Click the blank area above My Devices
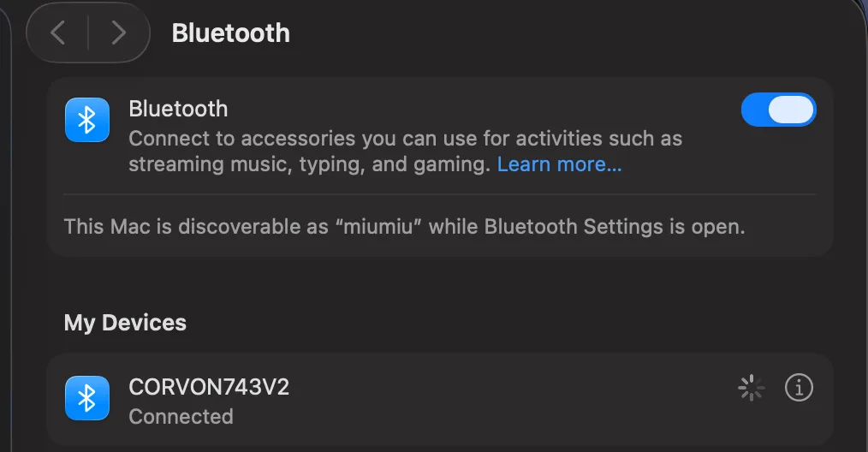Image resolution: width=868 pixels, height=452 pixels. 440,282
